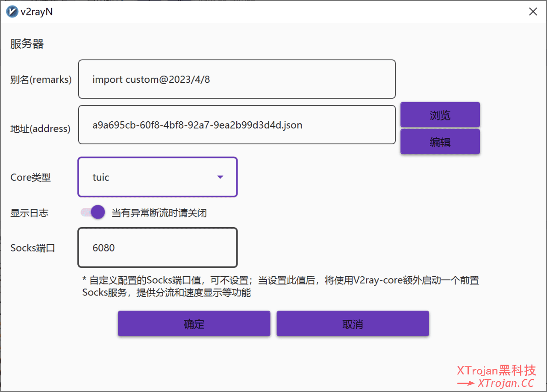Screen dimensions: 547x392
Task: Confirm with the 确定 button
Action: click(x=194, y=323)
